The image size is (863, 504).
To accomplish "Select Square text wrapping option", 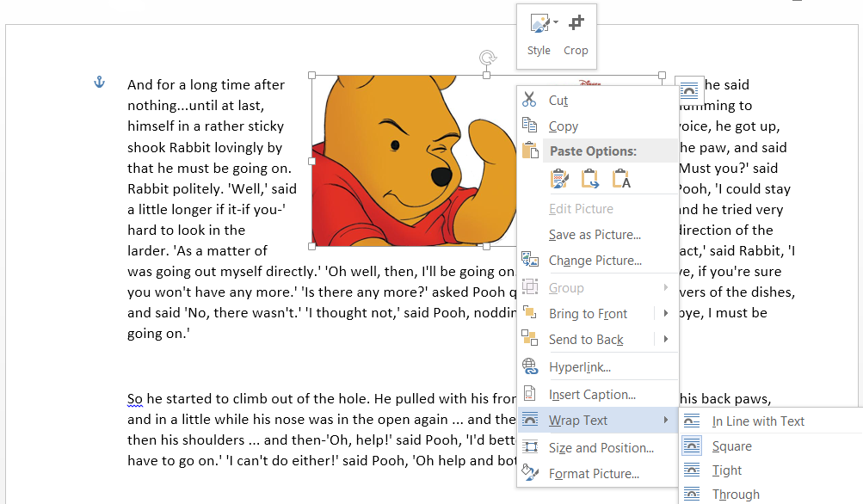I will 731,446.
